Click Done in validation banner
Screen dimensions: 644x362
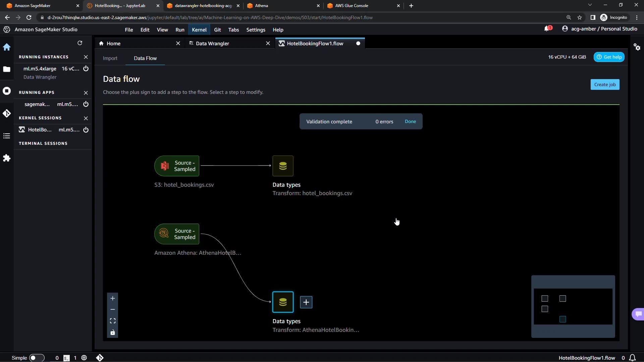pyautogui.click(x=410, y=122)
